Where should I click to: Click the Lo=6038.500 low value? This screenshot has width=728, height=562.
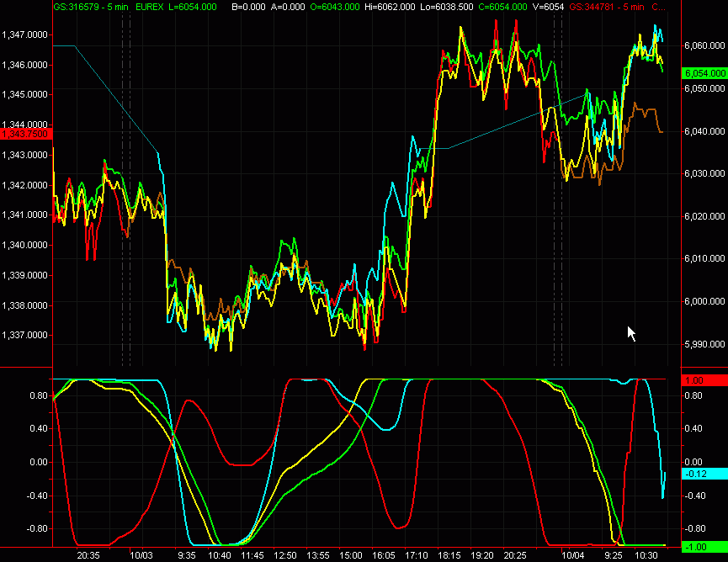447,7
